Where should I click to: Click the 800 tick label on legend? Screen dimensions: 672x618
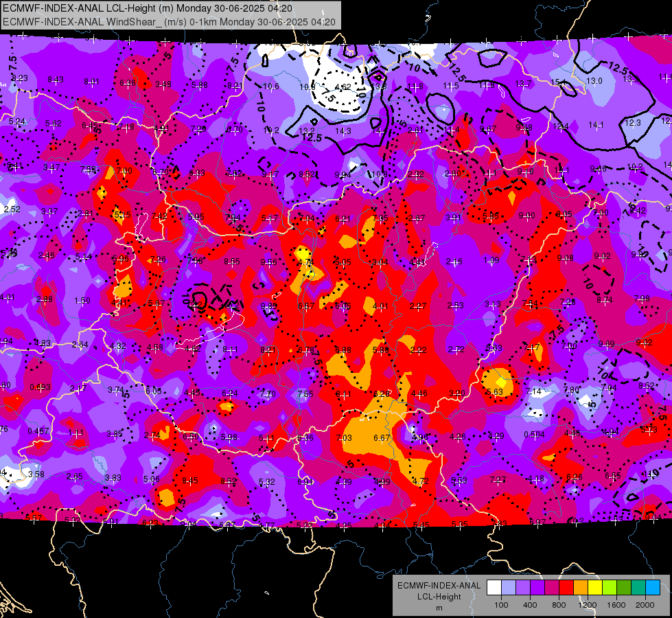(x=559, y=605)
